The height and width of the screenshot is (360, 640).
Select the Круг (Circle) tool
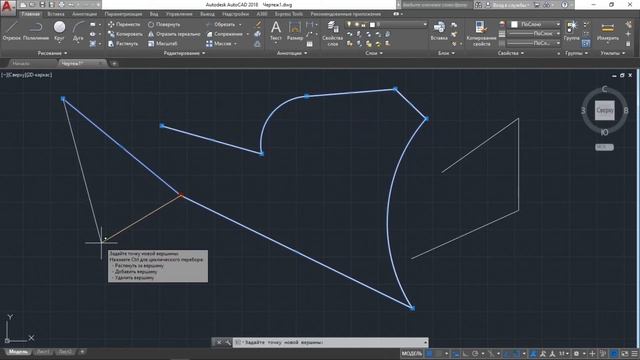(60, 31)
